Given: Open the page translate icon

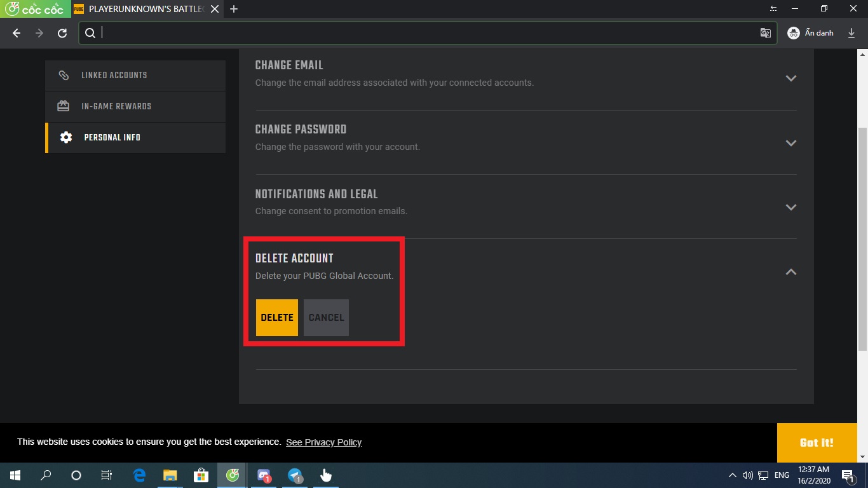Looking at the screenshot, I should [x=766, y=33].
